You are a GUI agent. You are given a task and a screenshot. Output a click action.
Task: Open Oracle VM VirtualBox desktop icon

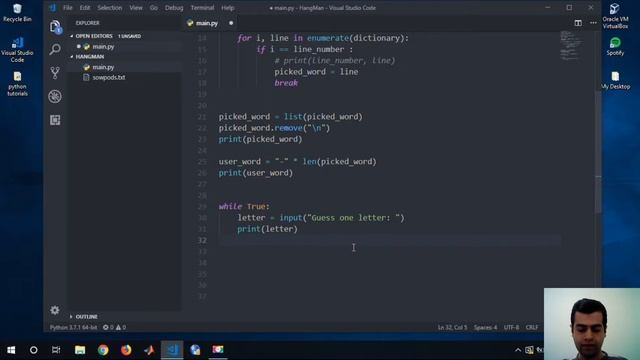click(615, 16)
